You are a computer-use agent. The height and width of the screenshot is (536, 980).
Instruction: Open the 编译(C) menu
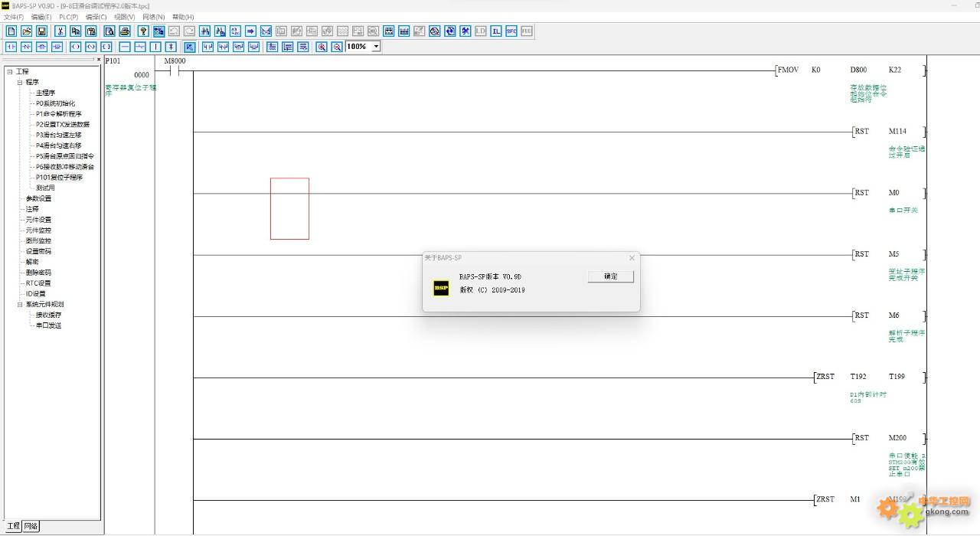point(96,17)
